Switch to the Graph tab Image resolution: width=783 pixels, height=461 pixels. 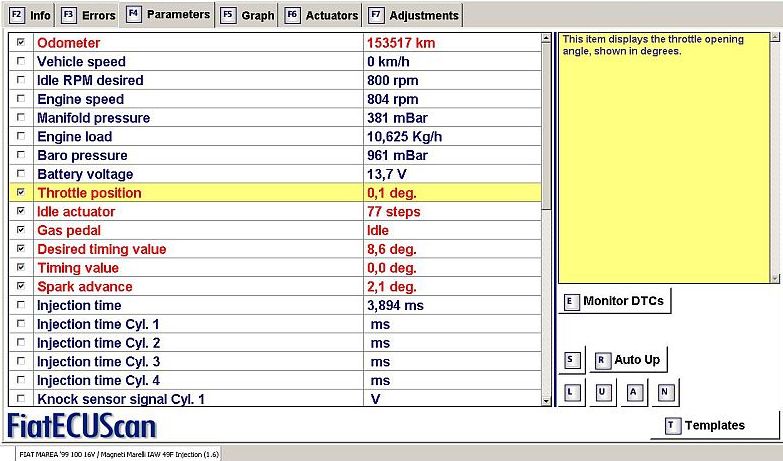(x=247, y=15)
